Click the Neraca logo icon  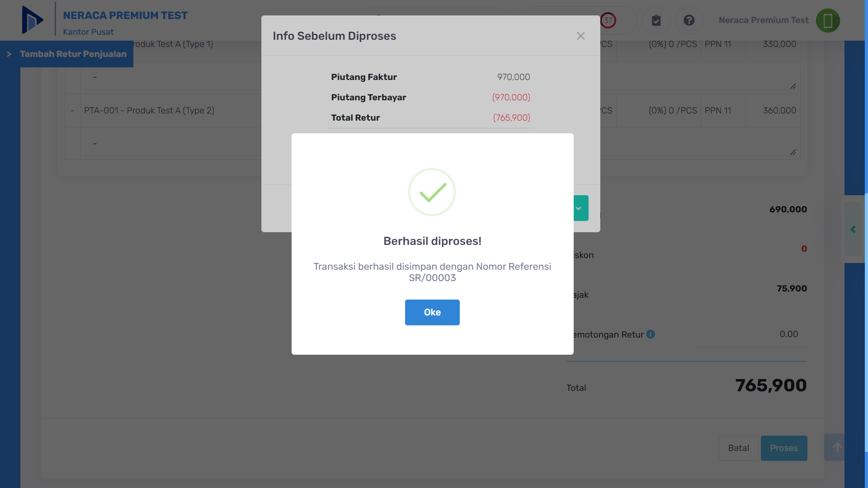point(33,20)
